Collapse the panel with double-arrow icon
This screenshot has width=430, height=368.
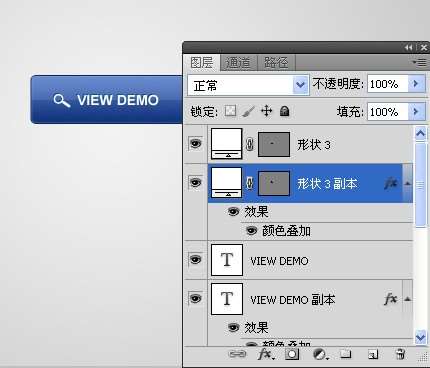(408, 48)
